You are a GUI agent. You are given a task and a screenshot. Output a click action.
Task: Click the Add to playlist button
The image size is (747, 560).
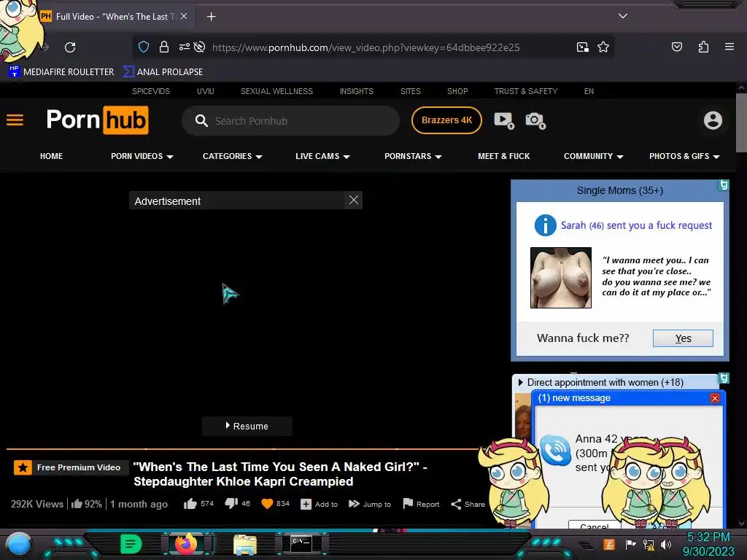tap(320, 504)
